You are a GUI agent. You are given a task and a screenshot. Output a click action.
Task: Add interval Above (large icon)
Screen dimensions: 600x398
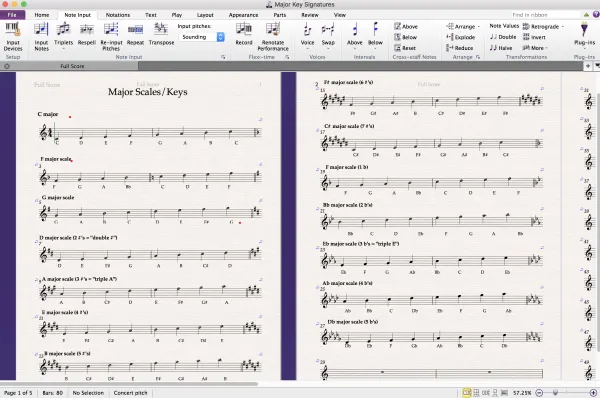pos(354,35)
